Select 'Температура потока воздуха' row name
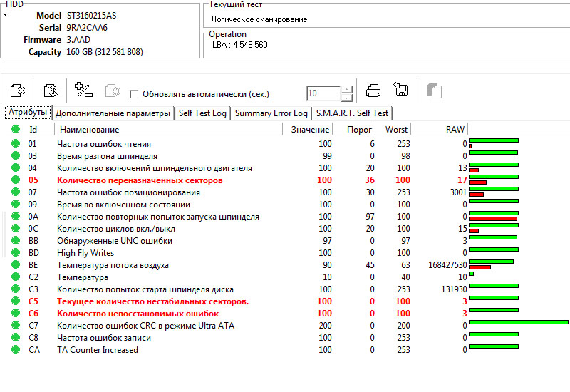The height and width of the screenshot is (392, 570). coord(113,265)
